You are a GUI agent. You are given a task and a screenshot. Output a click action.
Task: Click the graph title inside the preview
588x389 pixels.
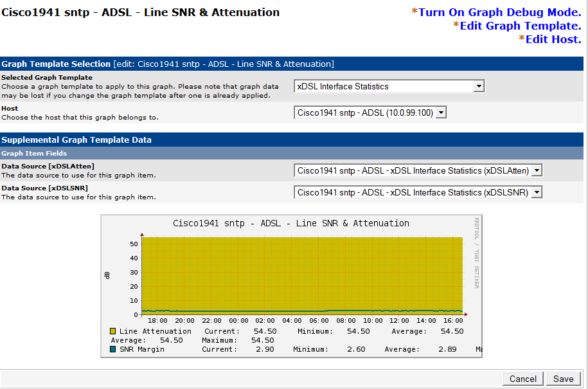(291, 223)
